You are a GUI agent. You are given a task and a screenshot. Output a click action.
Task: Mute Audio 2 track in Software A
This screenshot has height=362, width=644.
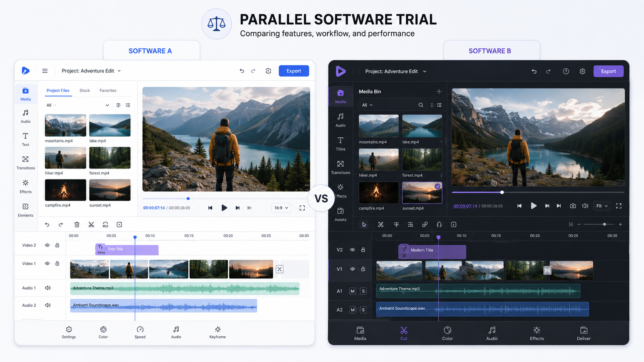pyautogui.click(x=48, y=305)
